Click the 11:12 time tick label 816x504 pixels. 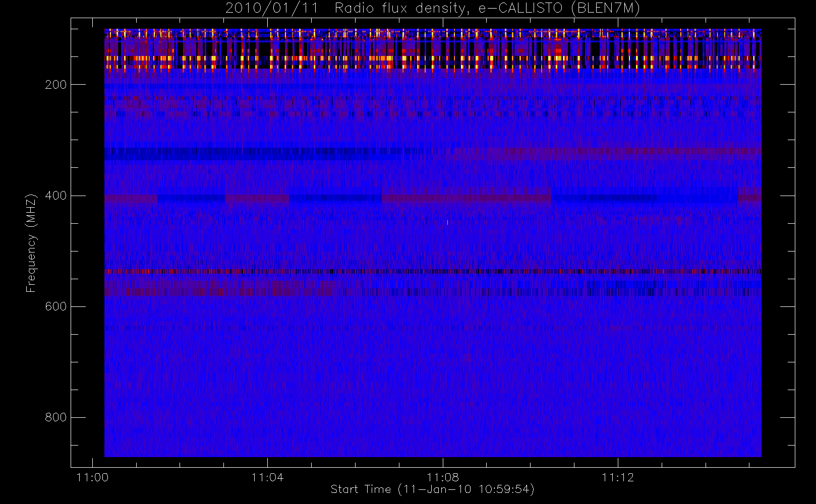pyautogui.click(x=618, y=477)
